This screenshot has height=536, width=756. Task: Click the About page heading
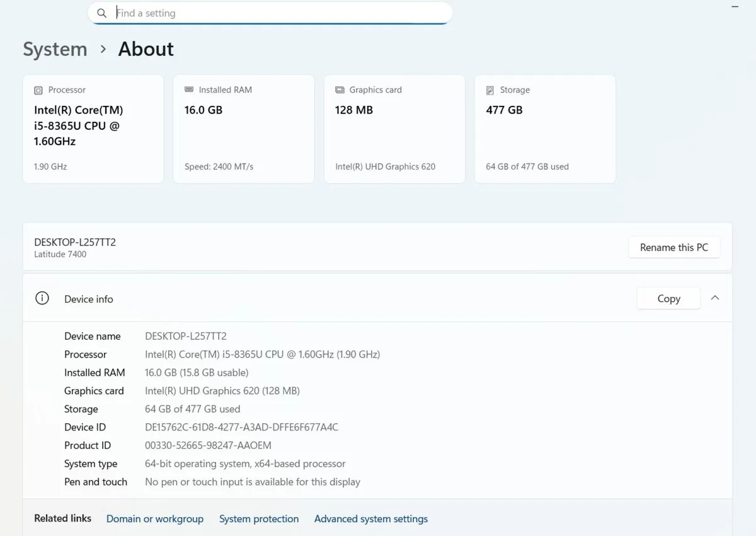point(146,49)
